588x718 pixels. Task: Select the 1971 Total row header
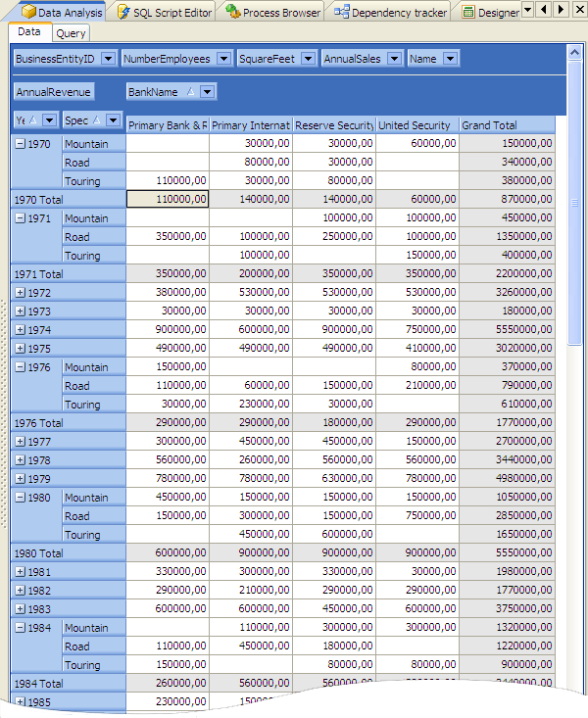(x=69, y=274)
